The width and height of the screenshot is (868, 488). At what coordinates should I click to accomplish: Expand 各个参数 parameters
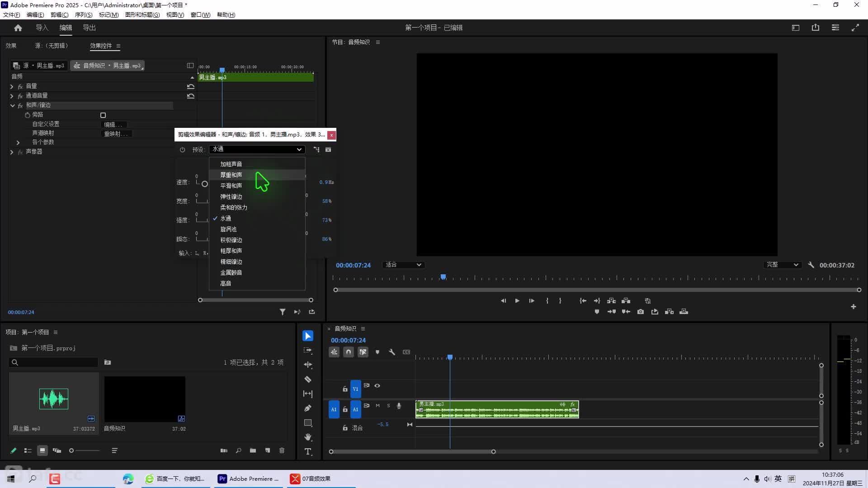tap(18, 142)
